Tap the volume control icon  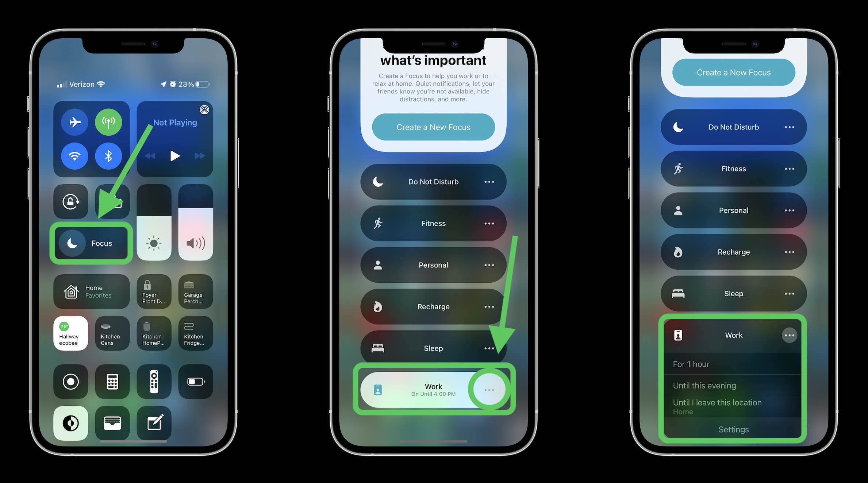(195, 243)
